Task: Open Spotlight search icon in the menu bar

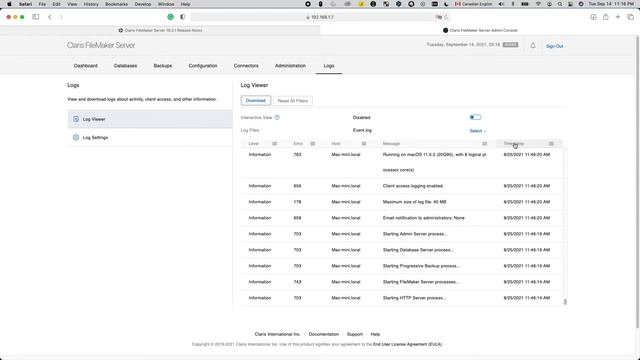Action: (560, 4)
